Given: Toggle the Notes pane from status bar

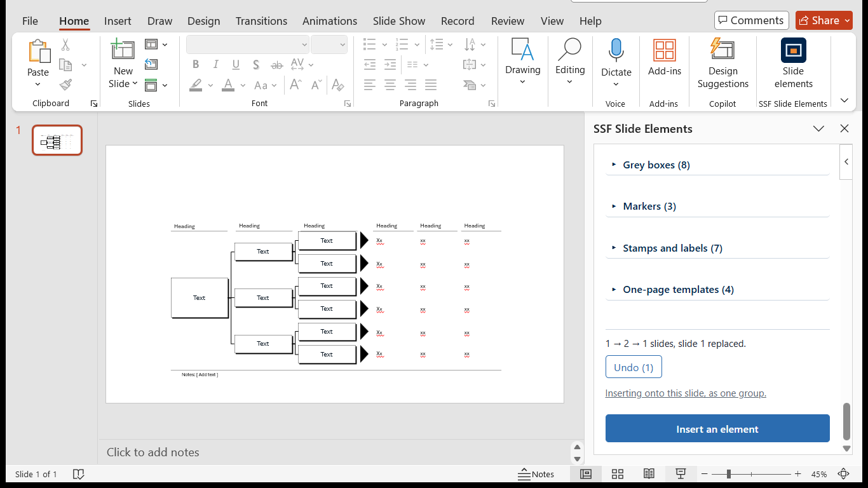Looking at the screenshot, I should click(x=536, y=474).
